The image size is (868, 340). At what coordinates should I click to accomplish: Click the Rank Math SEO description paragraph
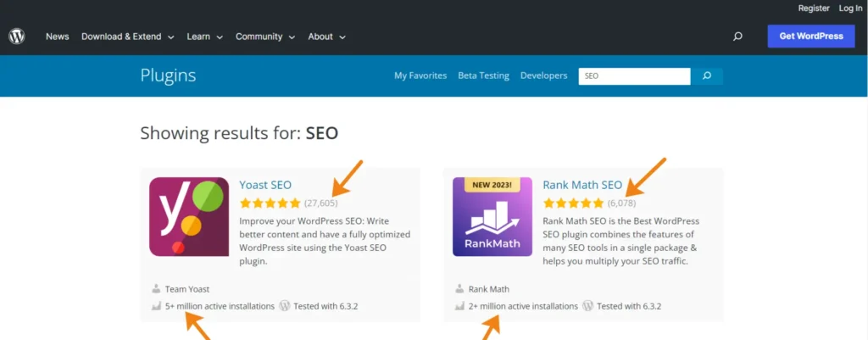(621, 241)
